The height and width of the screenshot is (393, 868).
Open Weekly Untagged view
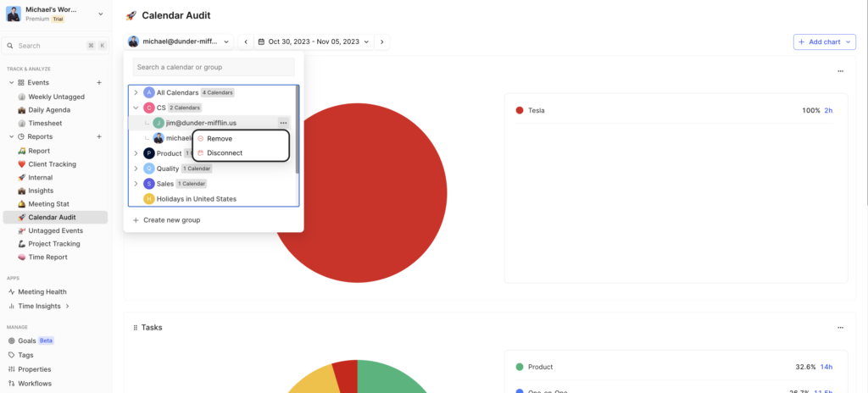57,97
